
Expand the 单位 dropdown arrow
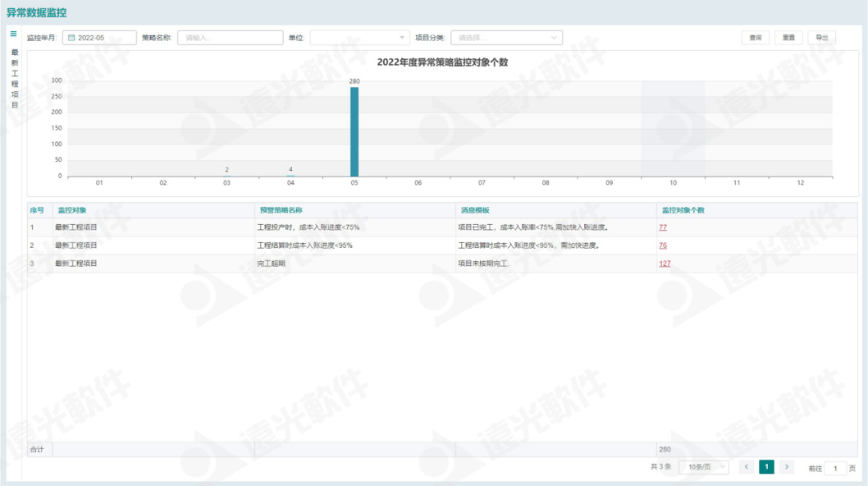[x=401, y=36]
